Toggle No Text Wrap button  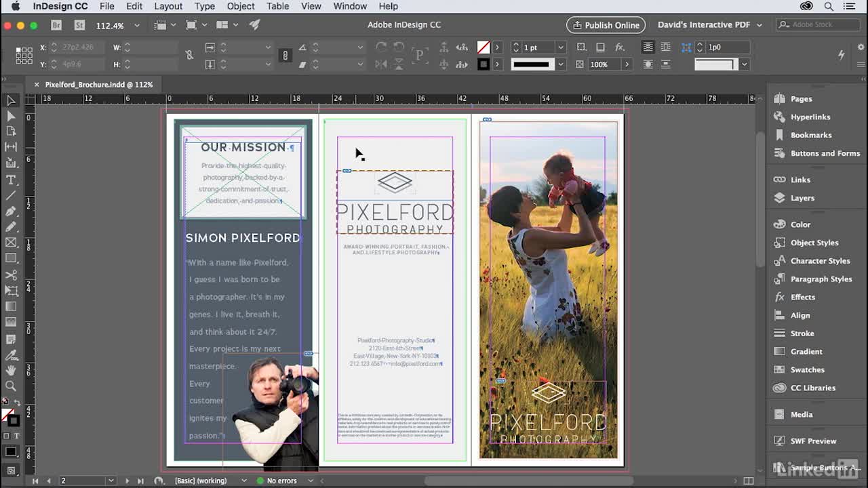coord(648,47)
